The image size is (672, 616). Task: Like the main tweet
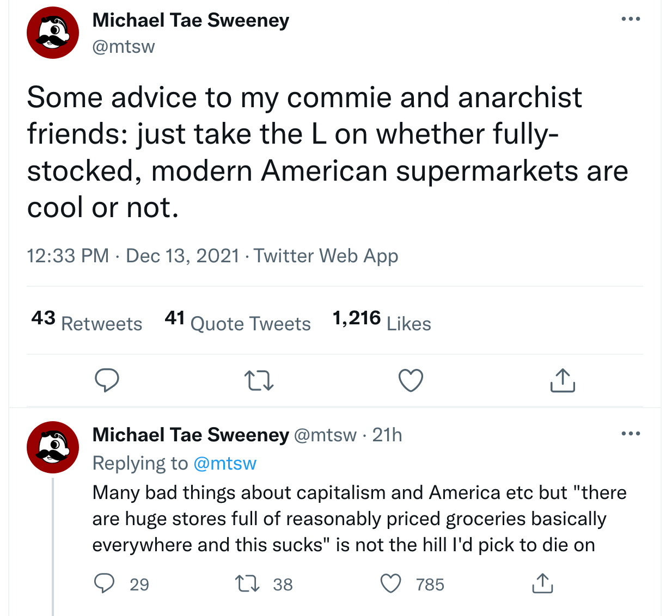click(411, 380)
